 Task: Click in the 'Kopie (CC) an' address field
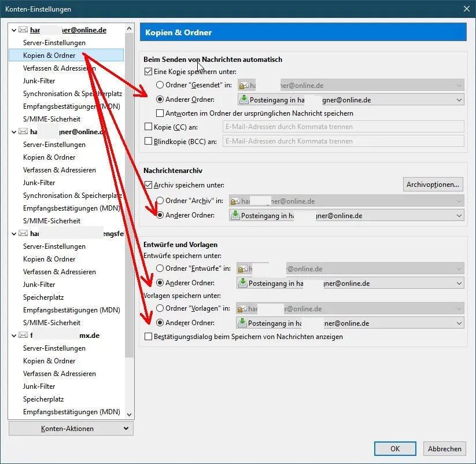click(x=344, y=127)
